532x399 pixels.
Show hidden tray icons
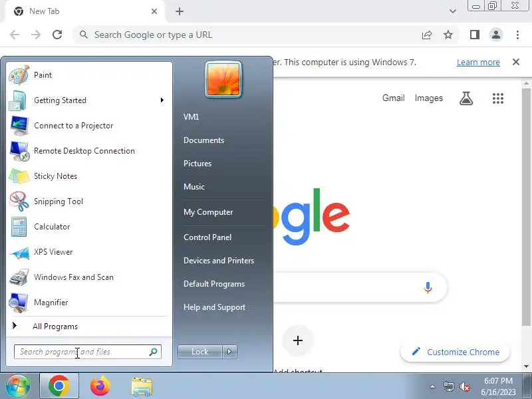(x=433, y=386)
